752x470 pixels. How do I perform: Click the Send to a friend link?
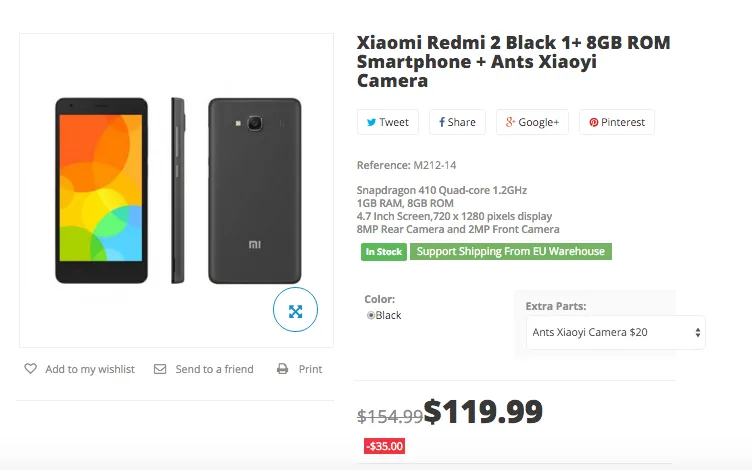(214, 369)
